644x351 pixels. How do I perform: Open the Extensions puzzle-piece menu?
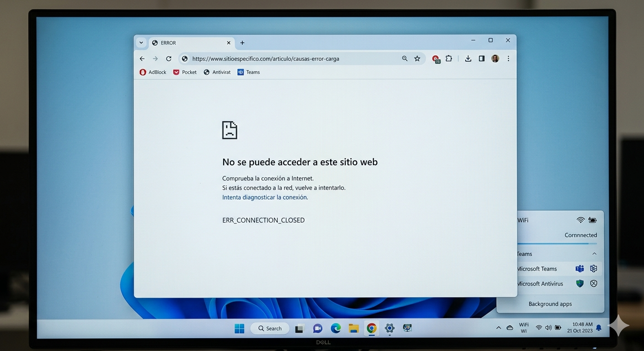(449, 58)
